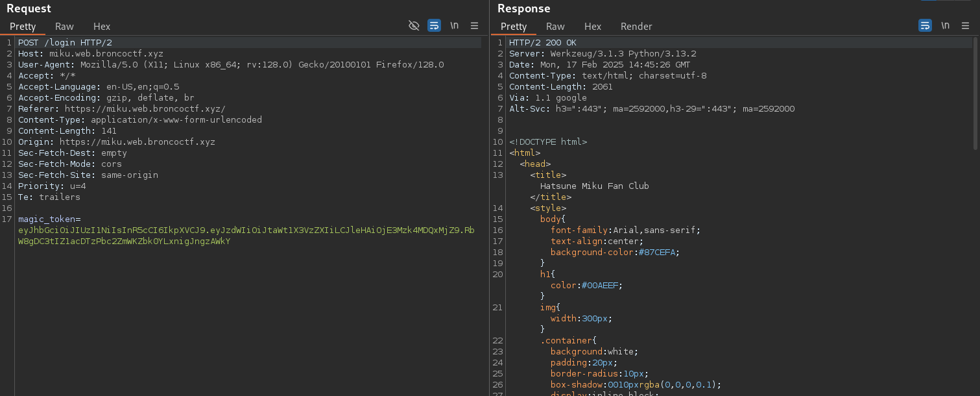Open the Request panel hamburger menu
This screenshot has height=396, width=980.
tap(474, 26)
